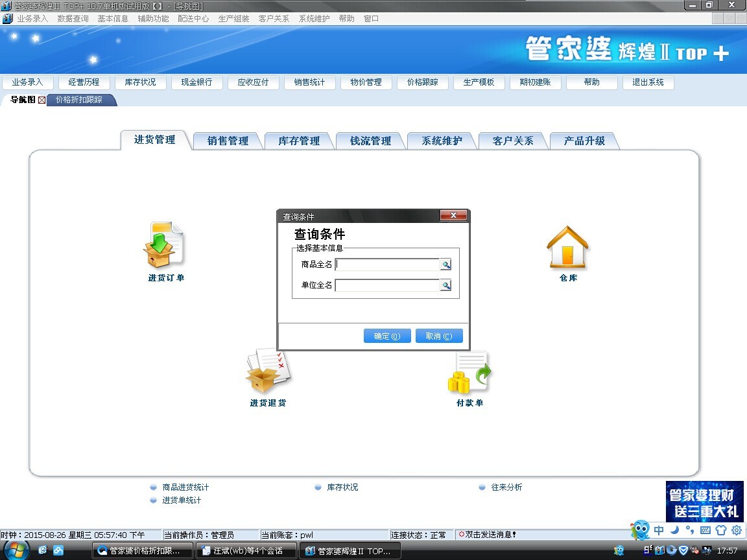Open the 进货订单 purchase order icon
The image size is (747, 560).
[x=163, y=245]
